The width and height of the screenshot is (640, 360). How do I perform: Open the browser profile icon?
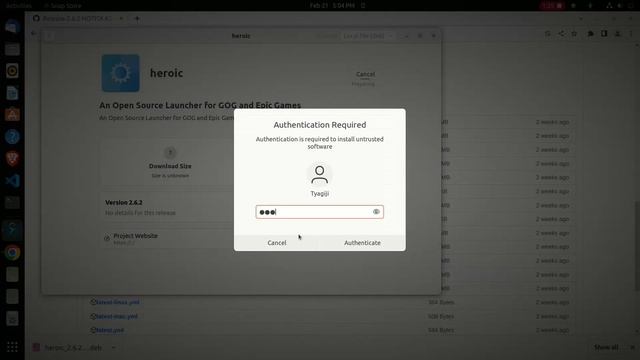click(x=618, y=34)
